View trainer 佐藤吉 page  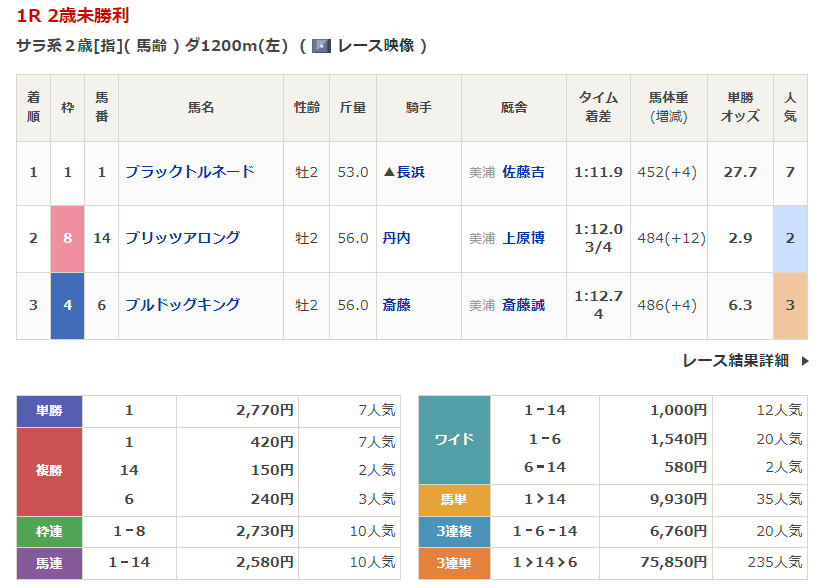coord(523,172)
